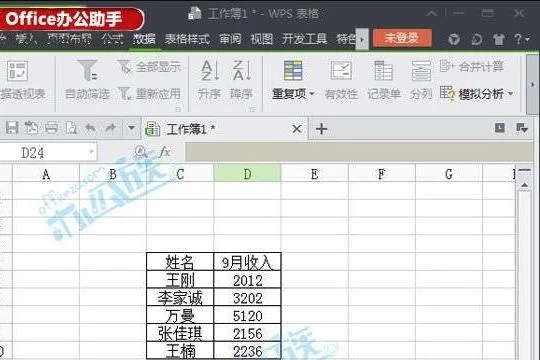Expand ribbon right-side scroll arrow

532,84
